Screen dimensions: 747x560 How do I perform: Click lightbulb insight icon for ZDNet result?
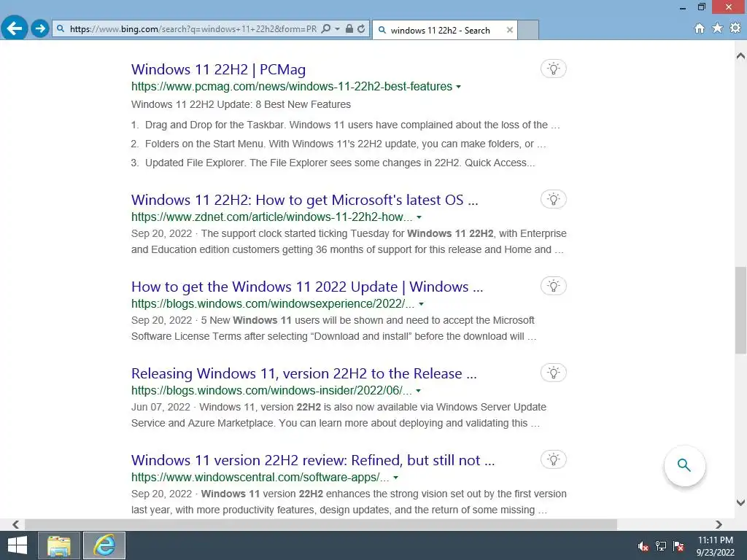[553, 199]
